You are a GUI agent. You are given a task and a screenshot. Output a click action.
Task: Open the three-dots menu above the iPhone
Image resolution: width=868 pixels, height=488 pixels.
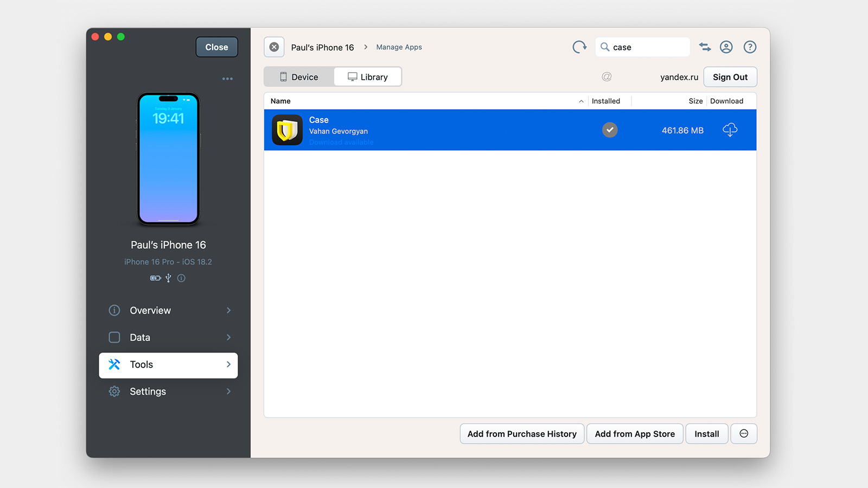click(x=227, y=79)
